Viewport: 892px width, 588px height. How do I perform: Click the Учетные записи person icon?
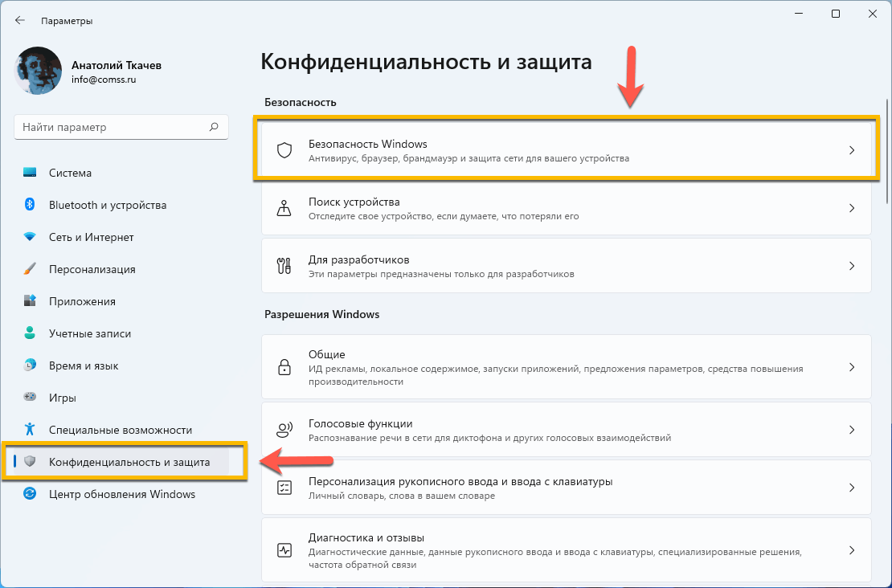30,333
